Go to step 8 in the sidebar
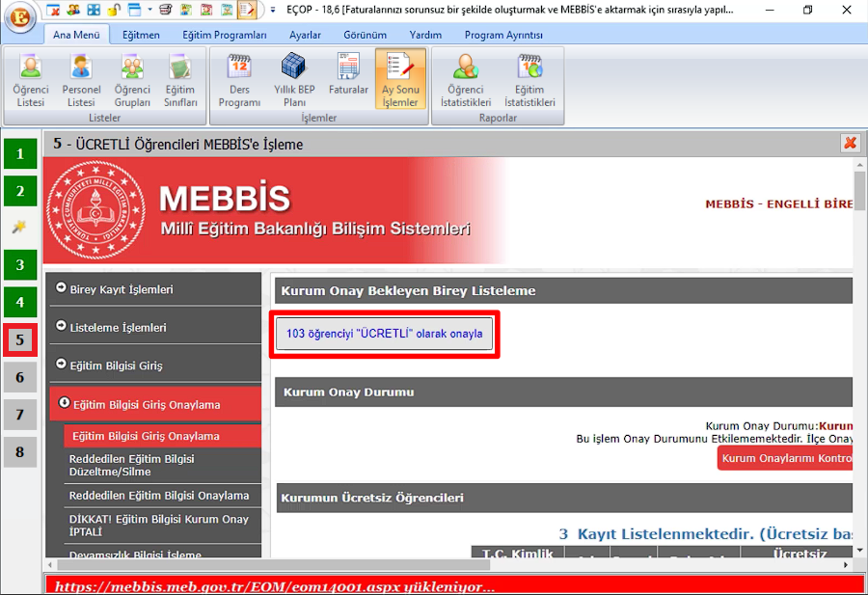 20,452
